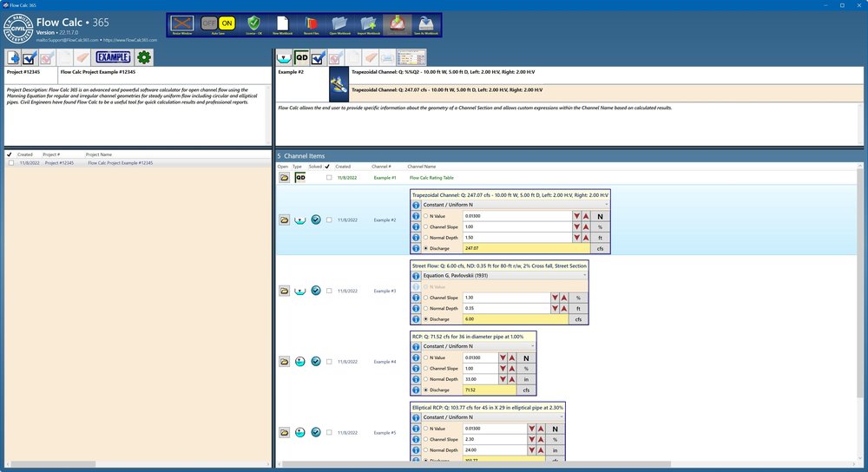Click the EXAMPLE stamp button
Viewport: 868px width, 472px height.
113,57
